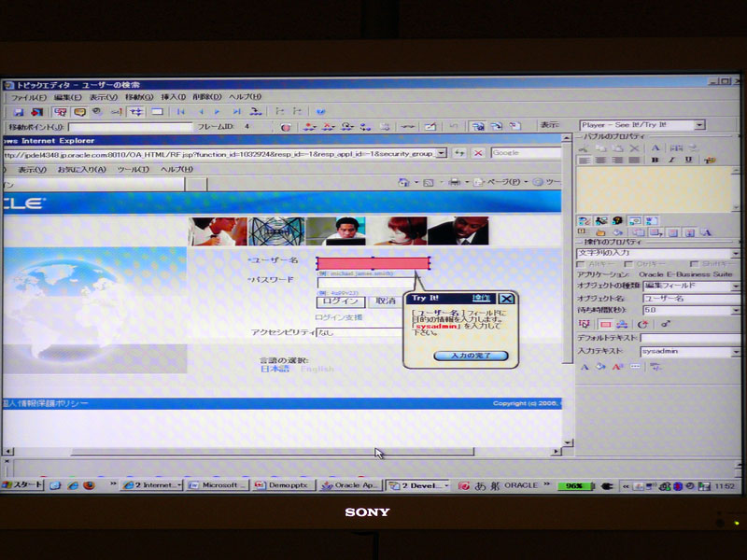Click the Internet Explorer refresh button
Screen dimensions: 747x560
tap(459, 153)
